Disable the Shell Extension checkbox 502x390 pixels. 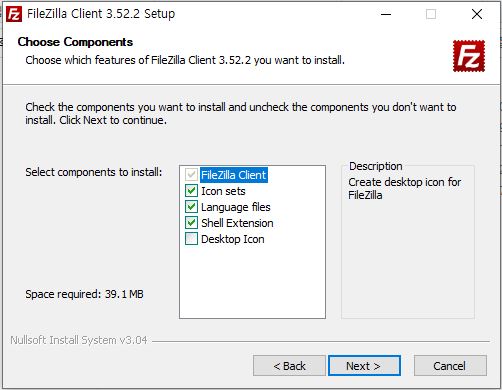pyautogui.click(x=191, y=223)
